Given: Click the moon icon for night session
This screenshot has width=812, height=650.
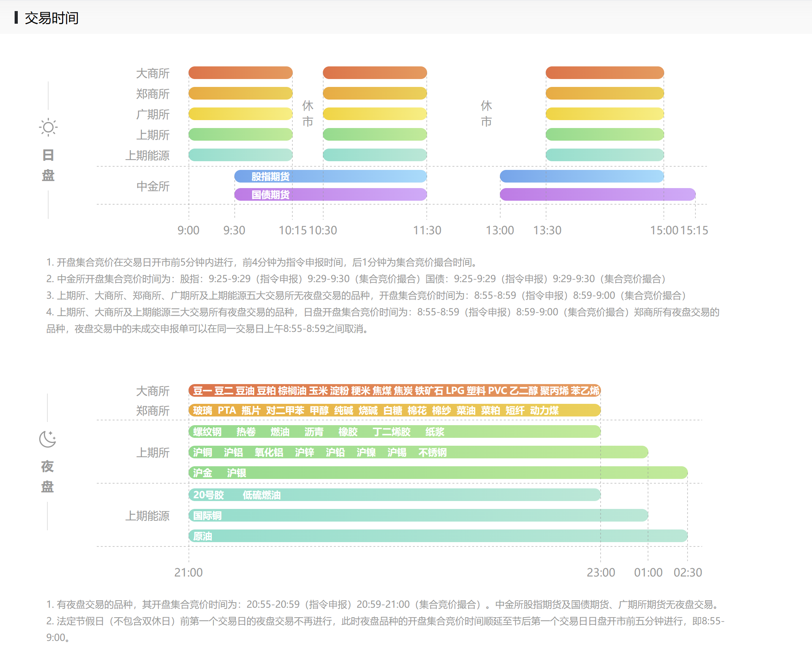Looking at the screenshot, I should 48,439.
